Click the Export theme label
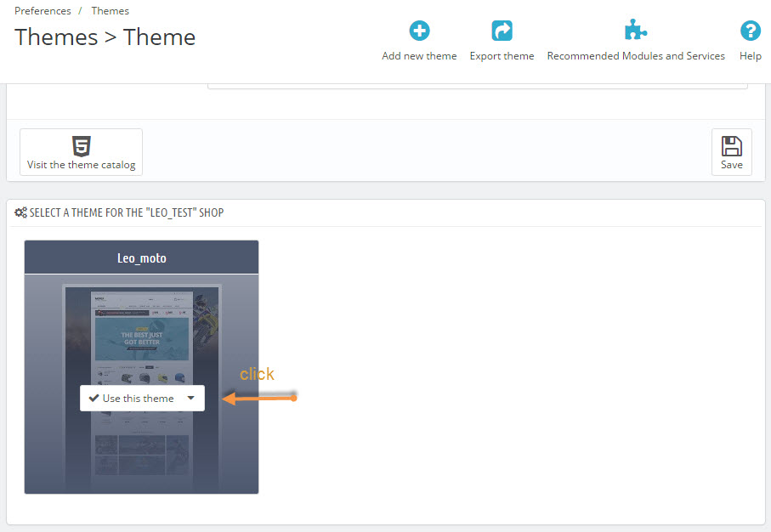Image resolution: width=771 pixels, height=532 pixels. [x=502, y=56]
